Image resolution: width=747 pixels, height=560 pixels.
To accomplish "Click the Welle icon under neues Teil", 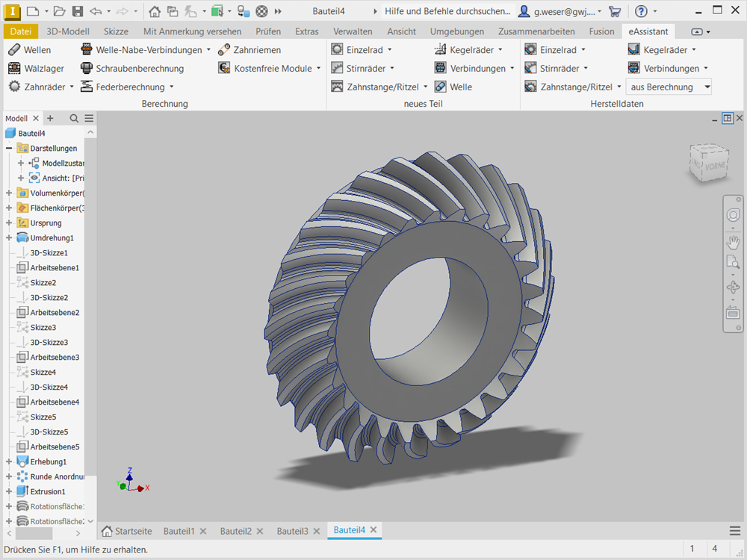I will [441, 87].
